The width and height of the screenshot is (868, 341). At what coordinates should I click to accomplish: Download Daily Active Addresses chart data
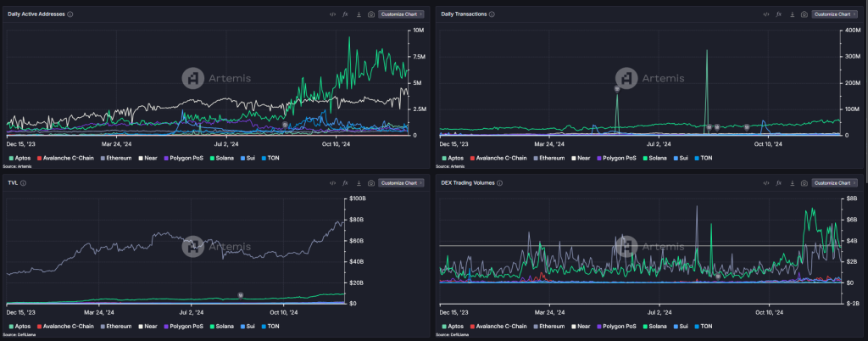(359, 14)
